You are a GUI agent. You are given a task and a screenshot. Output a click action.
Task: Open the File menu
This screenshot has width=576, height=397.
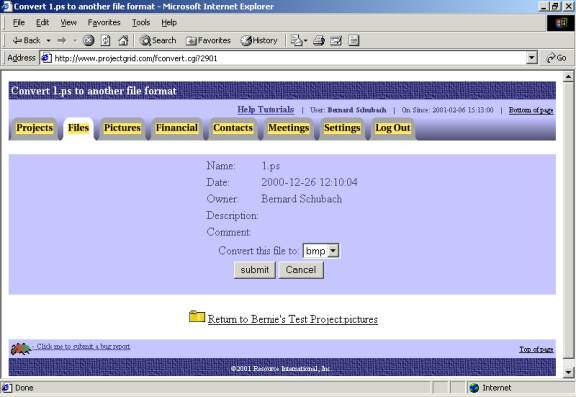click(19, 23)
